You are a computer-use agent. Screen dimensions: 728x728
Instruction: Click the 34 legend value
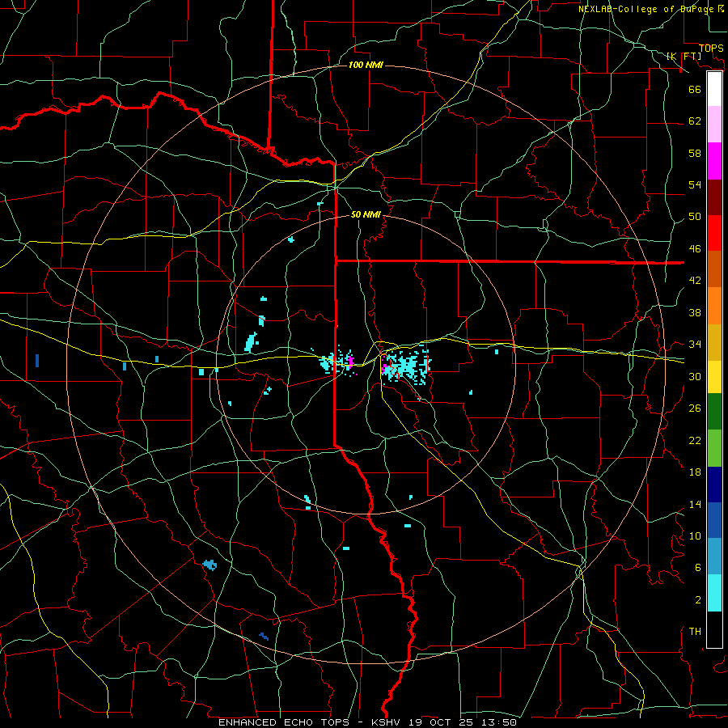pos(695,345)
